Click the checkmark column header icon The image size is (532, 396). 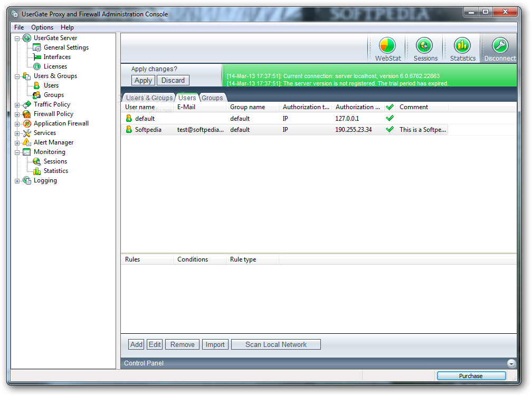click(x=390, y=107)
